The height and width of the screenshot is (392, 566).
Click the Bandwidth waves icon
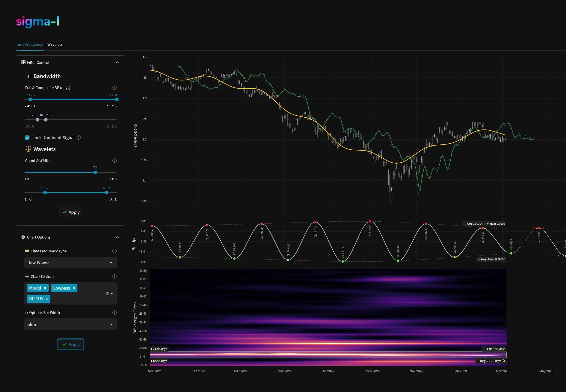point(28,76)
